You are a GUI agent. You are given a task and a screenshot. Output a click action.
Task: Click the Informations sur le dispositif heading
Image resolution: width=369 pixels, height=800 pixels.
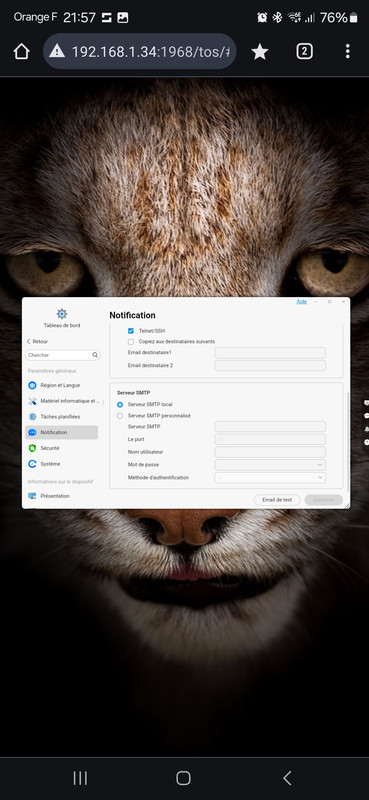60,482
